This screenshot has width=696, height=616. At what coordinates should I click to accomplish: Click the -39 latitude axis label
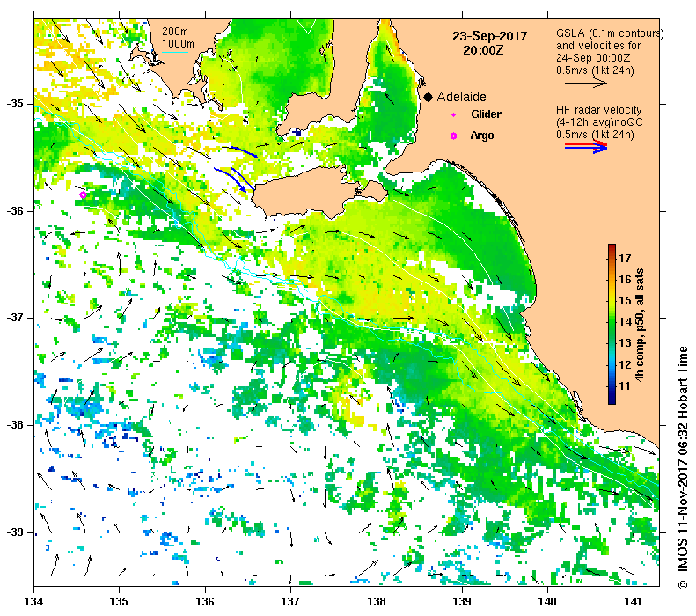(15, 532)
